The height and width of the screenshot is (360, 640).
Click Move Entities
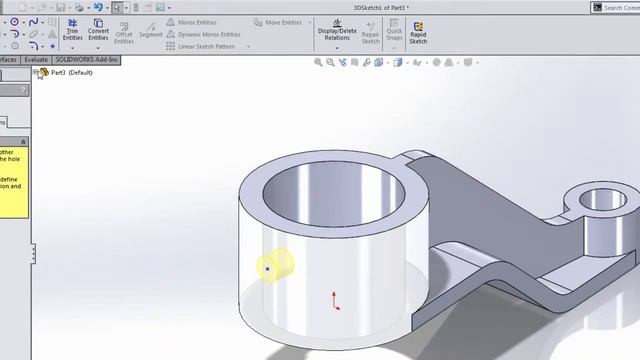click(x=278, y=22)
